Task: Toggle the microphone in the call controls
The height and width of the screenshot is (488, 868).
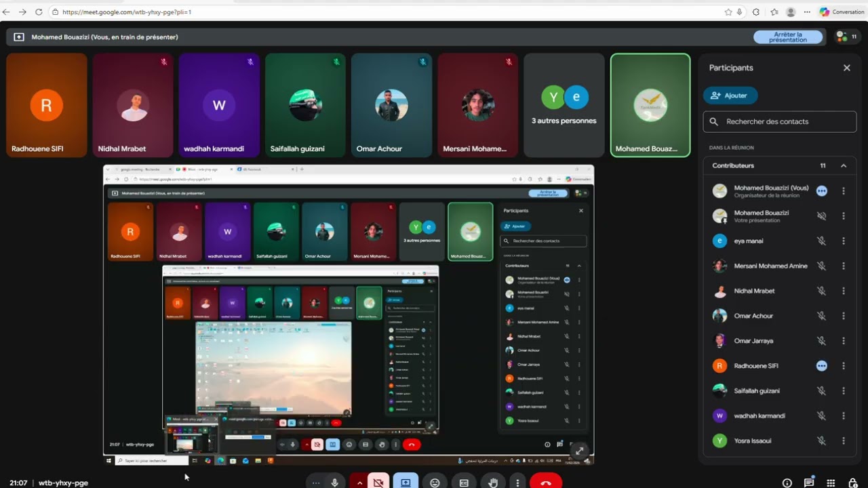Action: [x=334, y=483]
